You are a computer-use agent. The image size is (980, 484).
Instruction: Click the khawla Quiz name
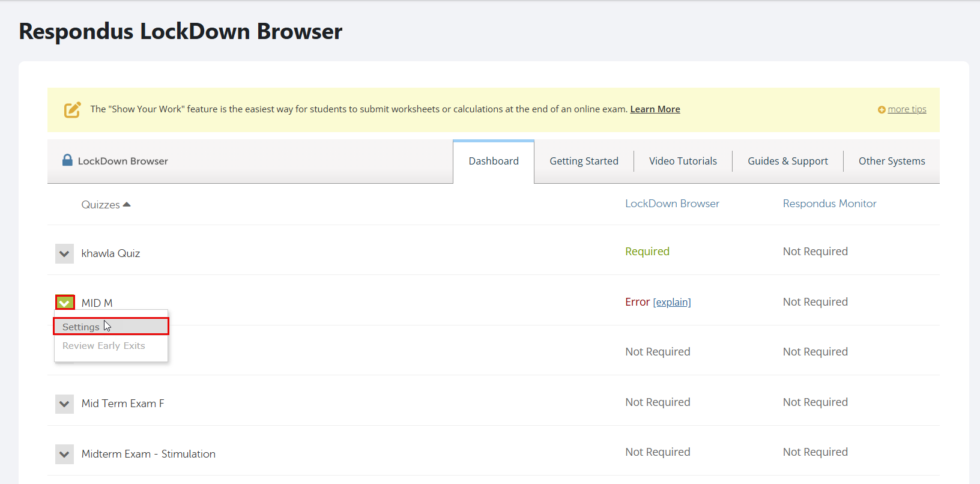point(111,253)
